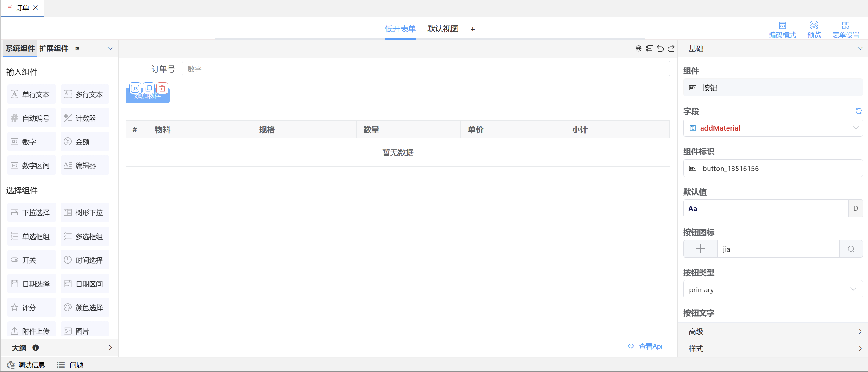
Task: Open the globe language icon
Action: coord(638,49)
